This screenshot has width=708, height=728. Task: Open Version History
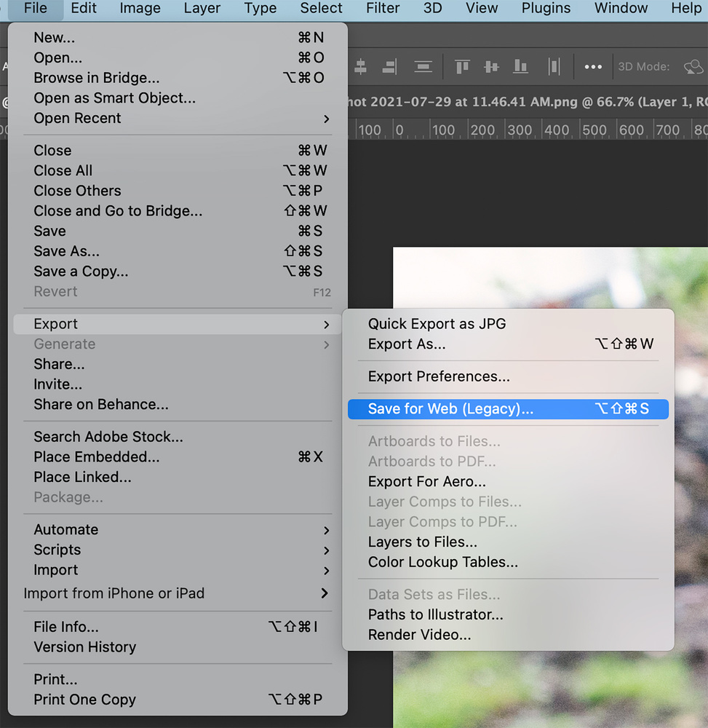point(178,647)
